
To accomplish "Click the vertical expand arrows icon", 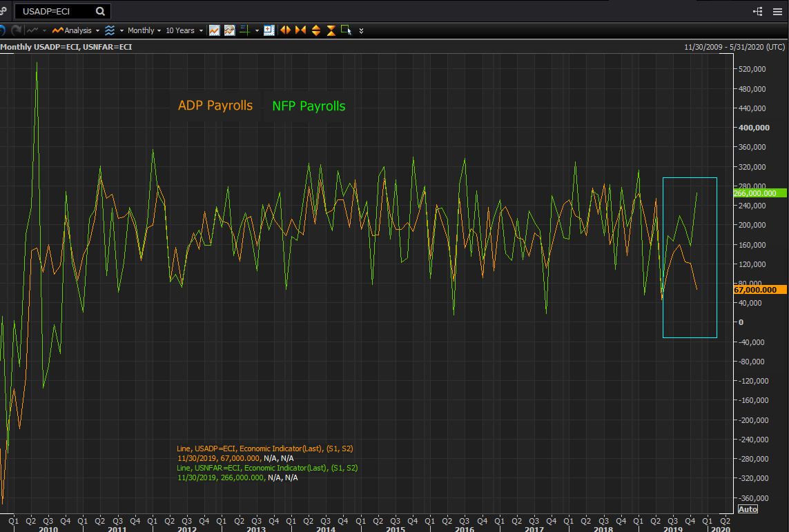I will (315, 30).
